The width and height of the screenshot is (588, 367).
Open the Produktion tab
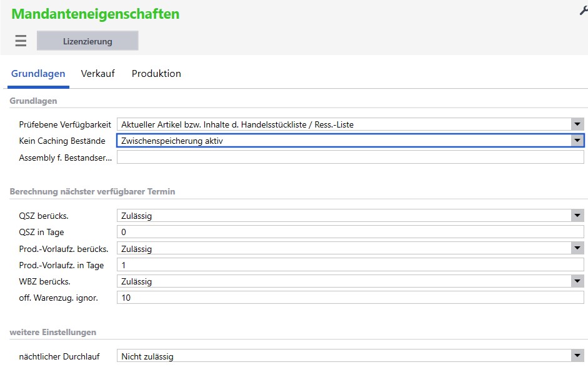click(156, 74)
